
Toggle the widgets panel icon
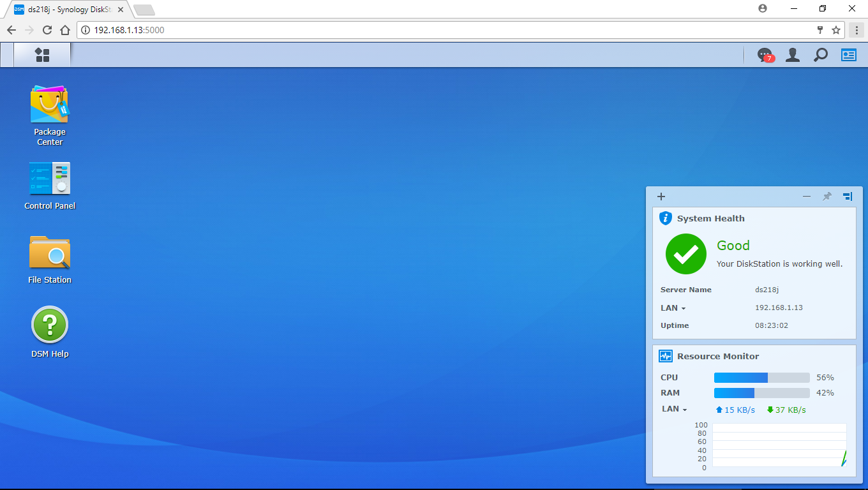pyautogui.click(x=848, y=56)
